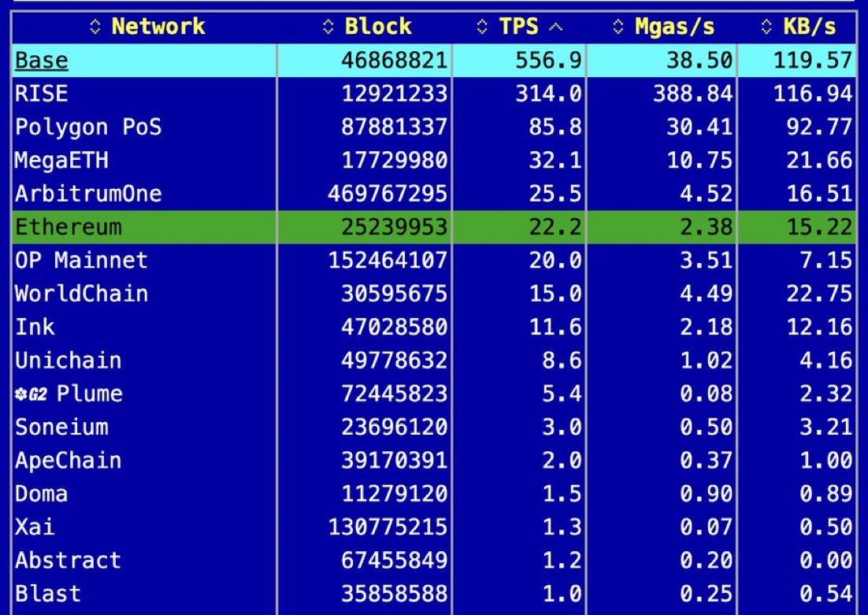Screen dimensions: 868x615
Task: Select the Plume network name
Action: click(x=90, y=394)
